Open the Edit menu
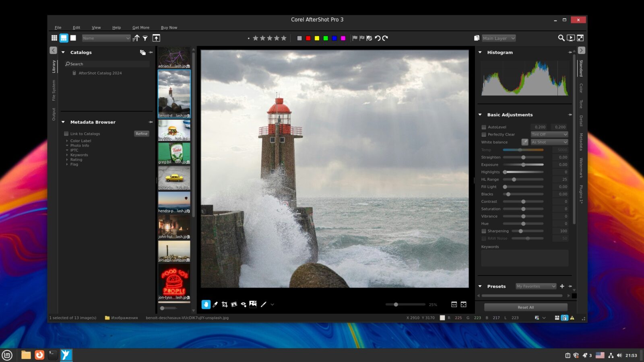The height and width of the screenshot is (362, 644). 76,27
